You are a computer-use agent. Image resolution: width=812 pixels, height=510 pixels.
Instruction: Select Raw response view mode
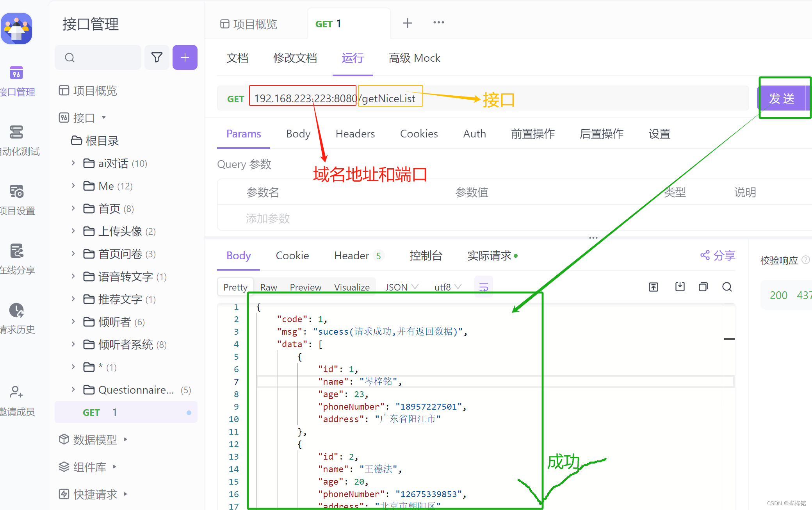click(x=269, y=287)
